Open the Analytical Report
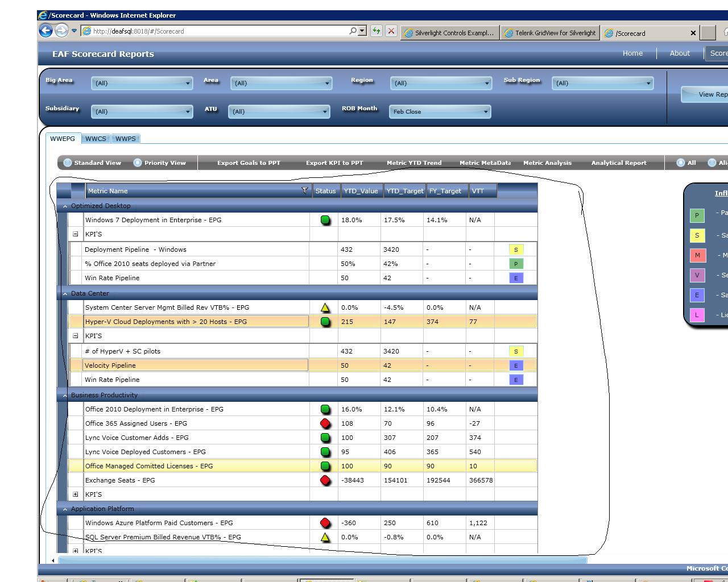The width and height of the screenshot is (728, 582). pyautogui.click(x=619, y=163)
